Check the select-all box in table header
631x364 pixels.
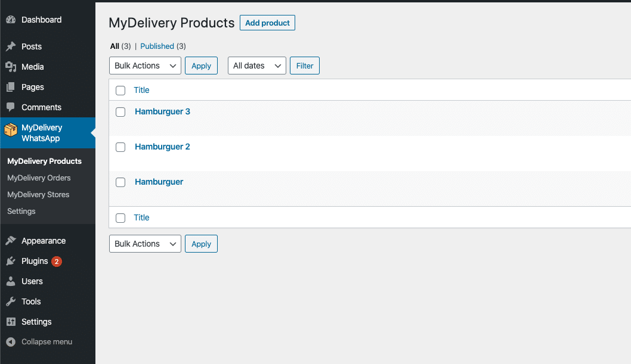[120, 91]
